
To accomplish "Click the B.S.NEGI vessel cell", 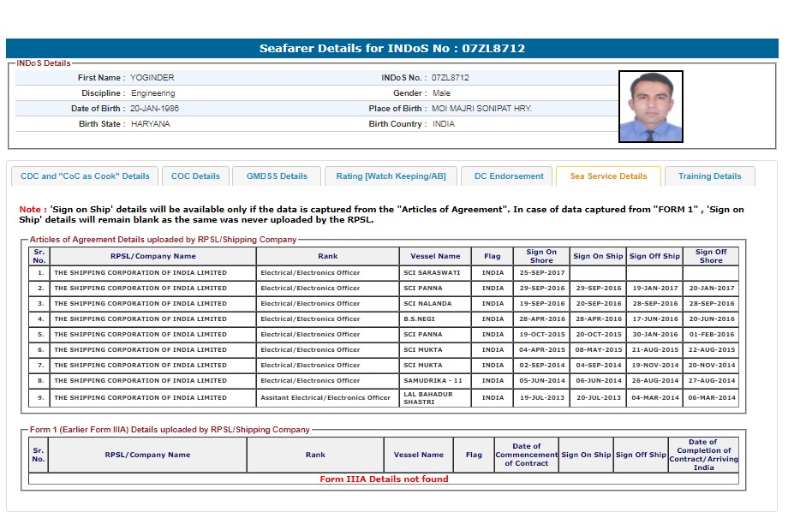I will [x=420, y=319].
